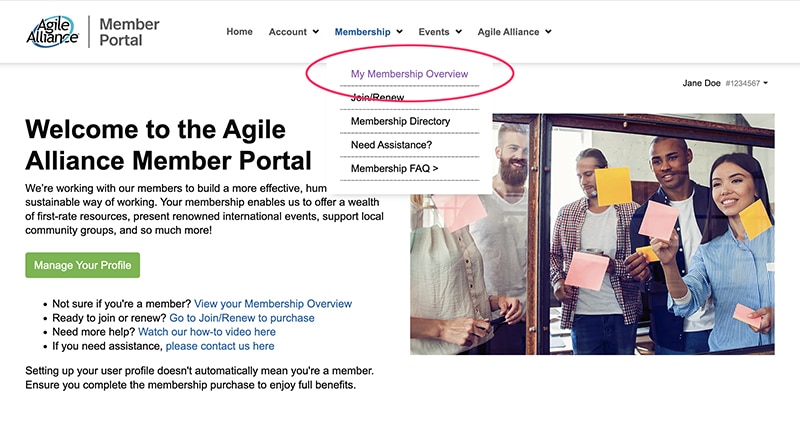Click the Manage Your Profile button
800x425 pixels.
(83, 265)
